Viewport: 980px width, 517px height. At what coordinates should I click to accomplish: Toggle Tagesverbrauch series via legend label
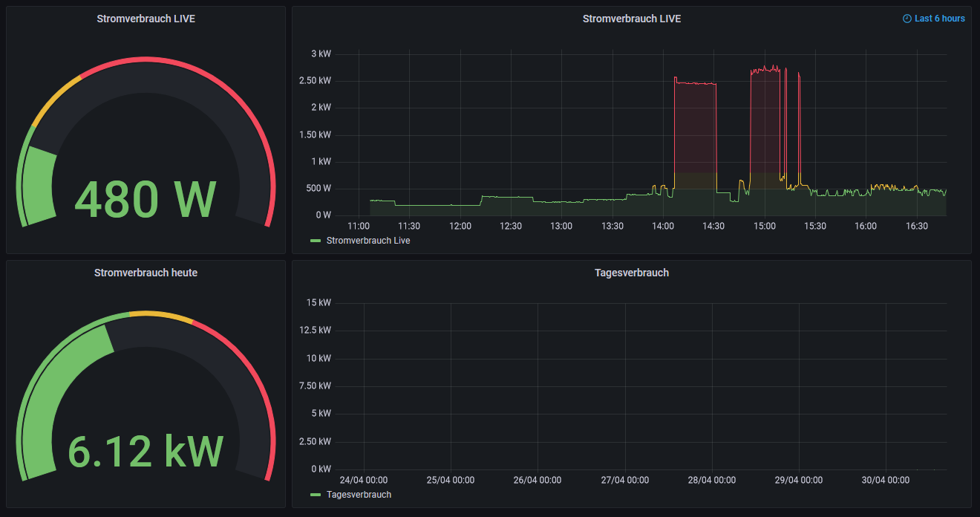click(359, 495)
